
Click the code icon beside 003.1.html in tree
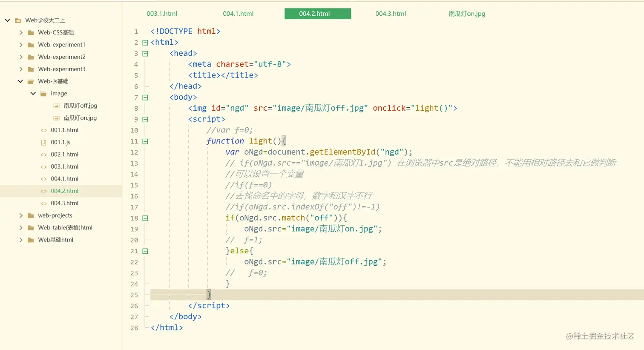(43, 167)
